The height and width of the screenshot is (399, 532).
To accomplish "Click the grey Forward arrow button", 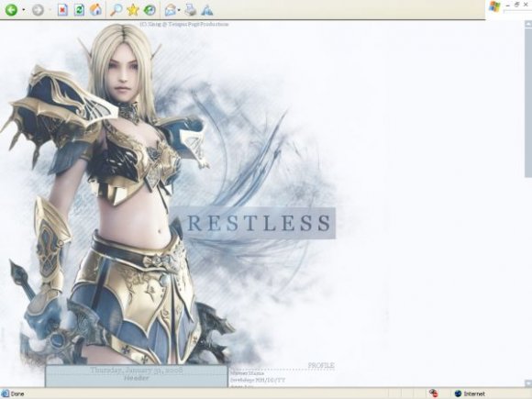I will tap(38, 10).
